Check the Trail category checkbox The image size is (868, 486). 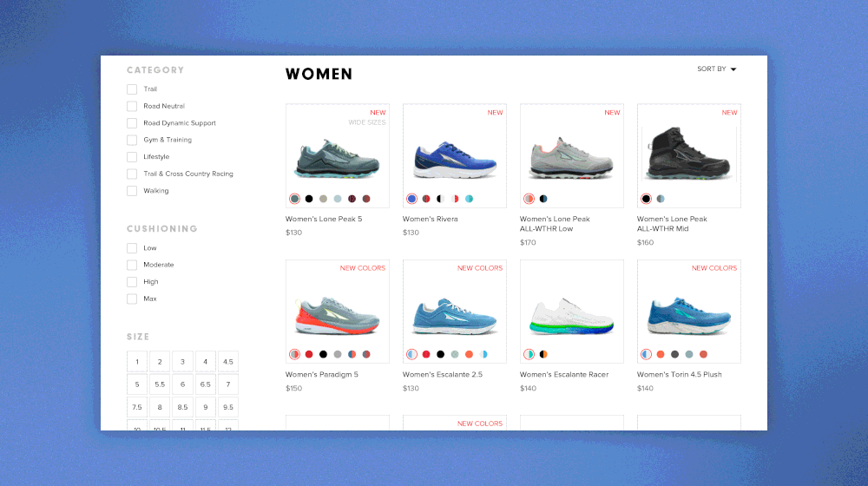point(132,89)
